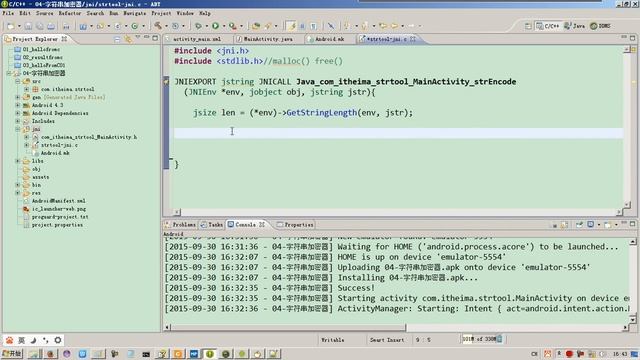Open the Tasks tab
The width and height of the screenshot is (640, 360).
point(211,224)
